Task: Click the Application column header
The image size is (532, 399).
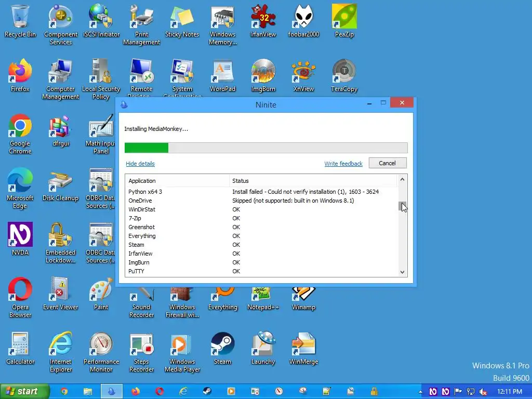Action: [177, 181]
